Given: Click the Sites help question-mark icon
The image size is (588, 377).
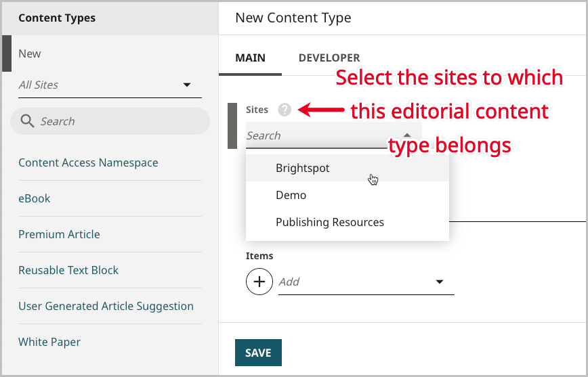Looking at the screenshot, I should pyautogui.click(x=285, y=110).
